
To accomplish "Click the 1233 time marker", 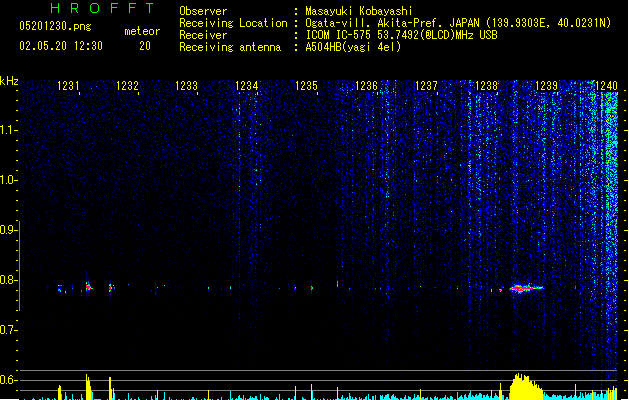I will 187,86.
